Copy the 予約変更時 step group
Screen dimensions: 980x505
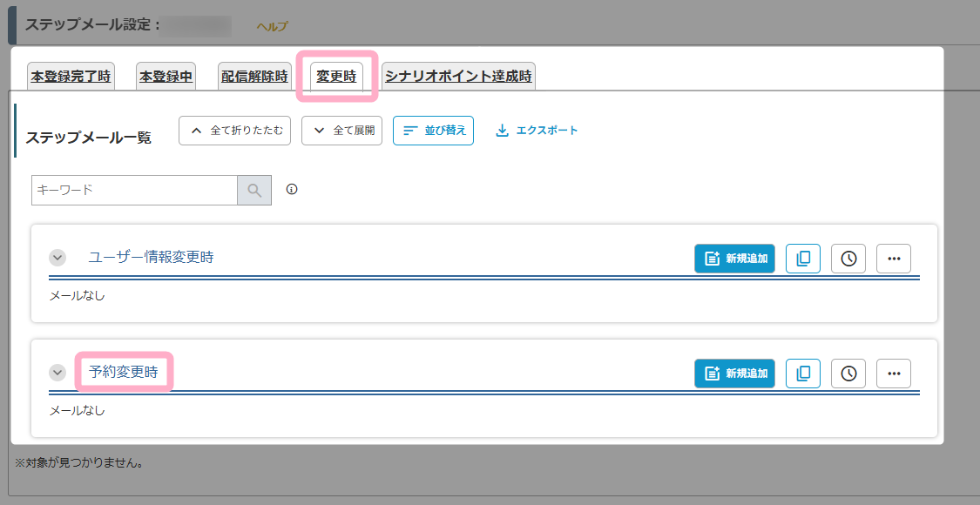coord(803,374)
